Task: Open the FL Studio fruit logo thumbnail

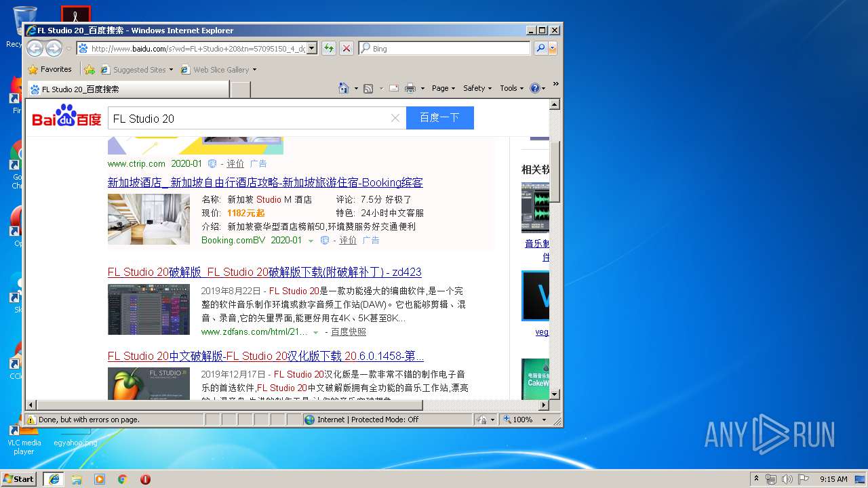Action: [x=149, y=383]
